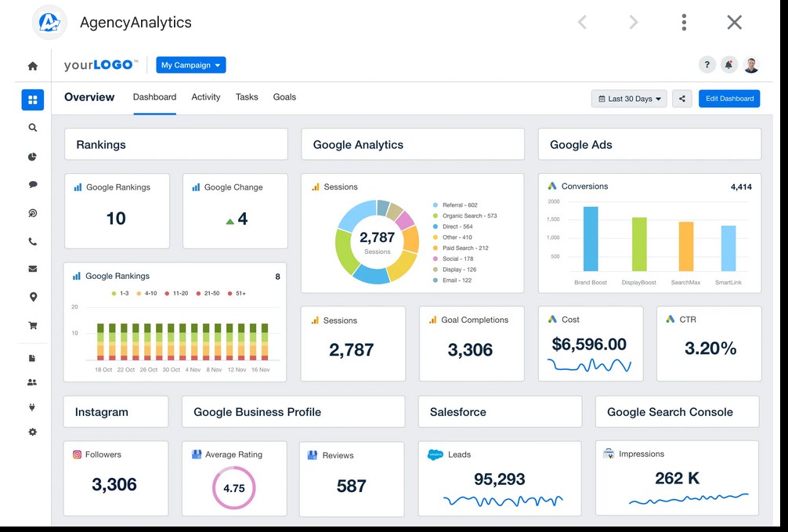Click the 1-3 ranking legend marker

click(x=114, y=293)
